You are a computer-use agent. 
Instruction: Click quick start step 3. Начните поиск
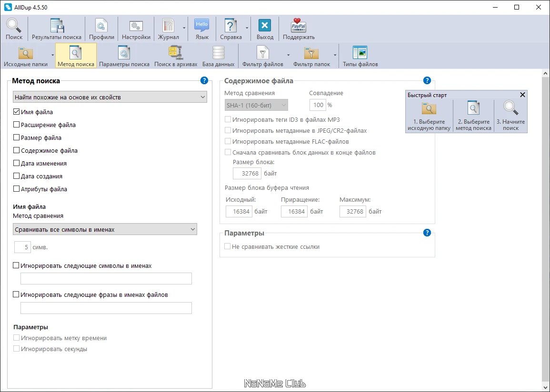coord(510,116)
